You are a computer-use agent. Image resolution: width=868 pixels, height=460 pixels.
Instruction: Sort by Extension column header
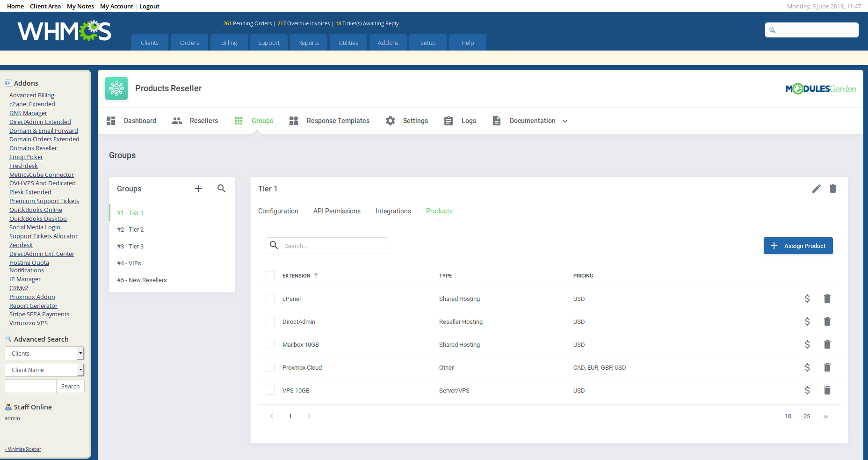pos(300,276)
